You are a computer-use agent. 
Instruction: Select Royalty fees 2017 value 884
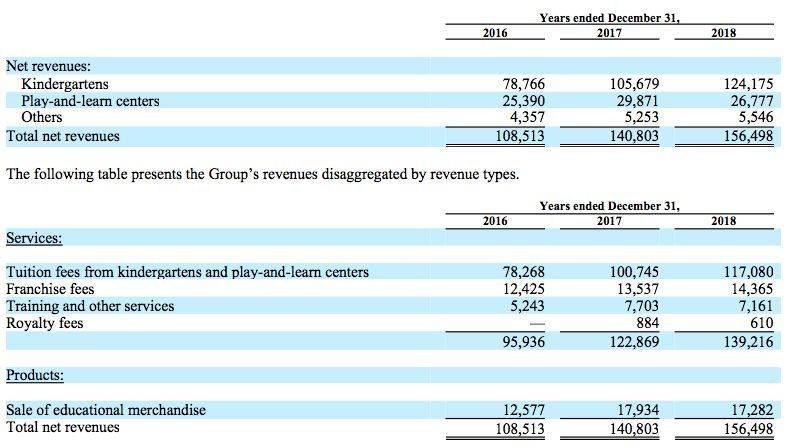(648, 323)
